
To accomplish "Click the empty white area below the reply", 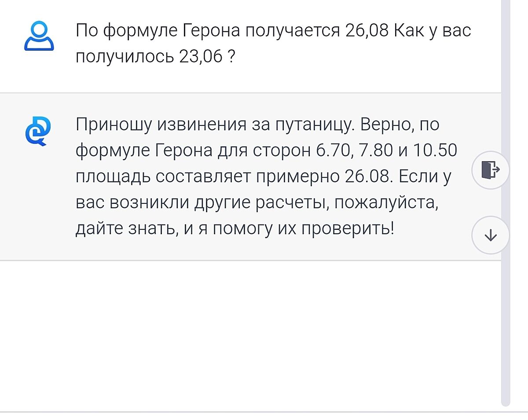I will pos(250,335).
